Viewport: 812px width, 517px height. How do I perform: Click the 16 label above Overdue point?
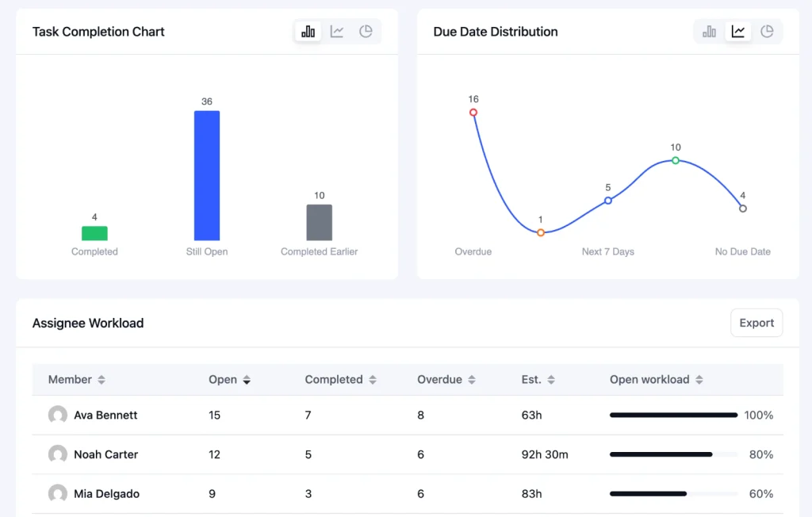[x=473, y=99]
